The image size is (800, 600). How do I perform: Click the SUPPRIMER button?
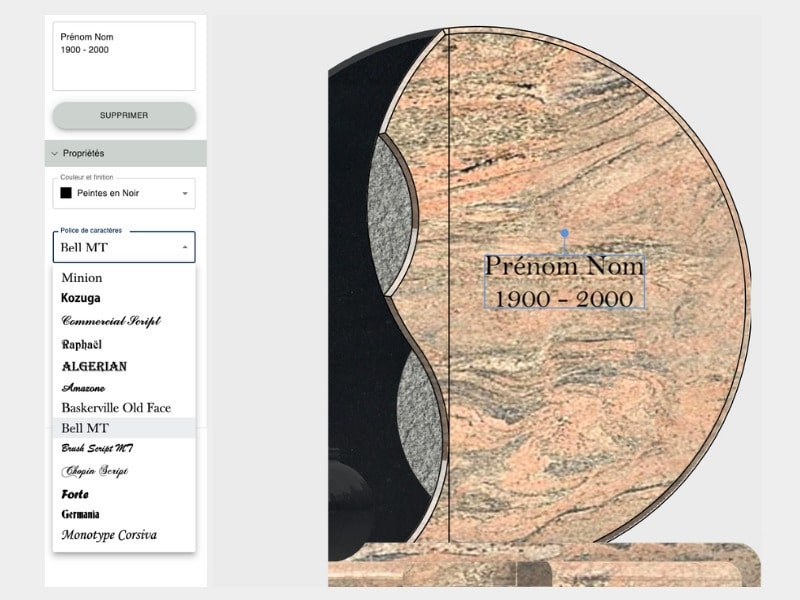124,115
